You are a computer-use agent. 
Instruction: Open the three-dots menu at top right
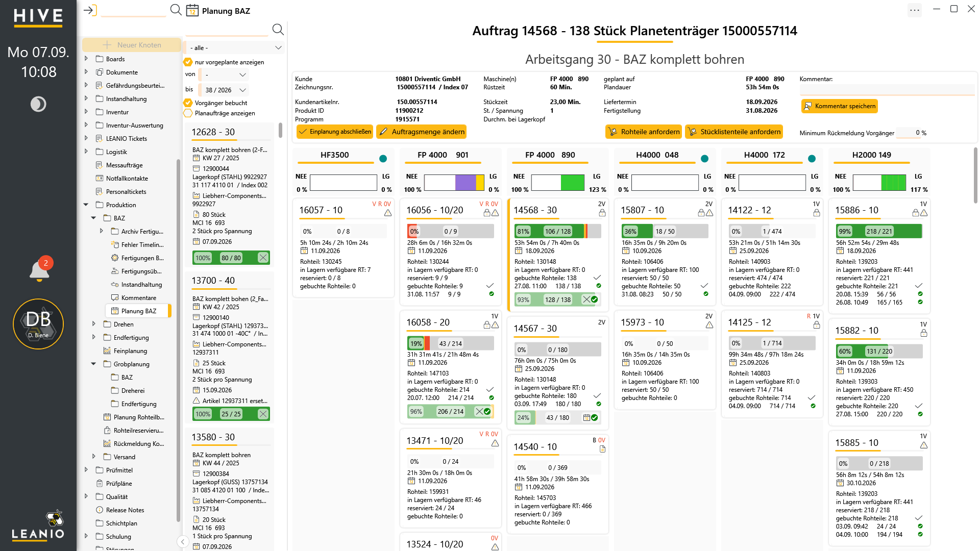coord(915,10)
